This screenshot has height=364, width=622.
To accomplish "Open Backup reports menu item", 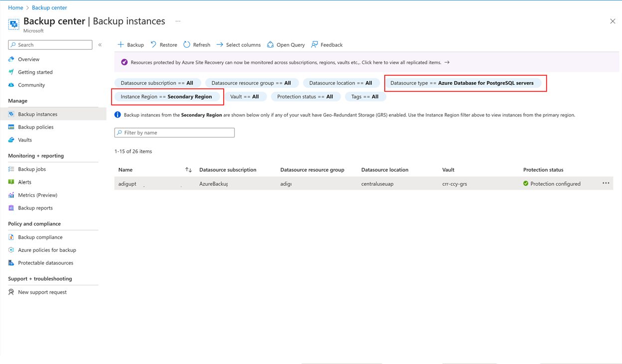I will (x=35, y=208).
